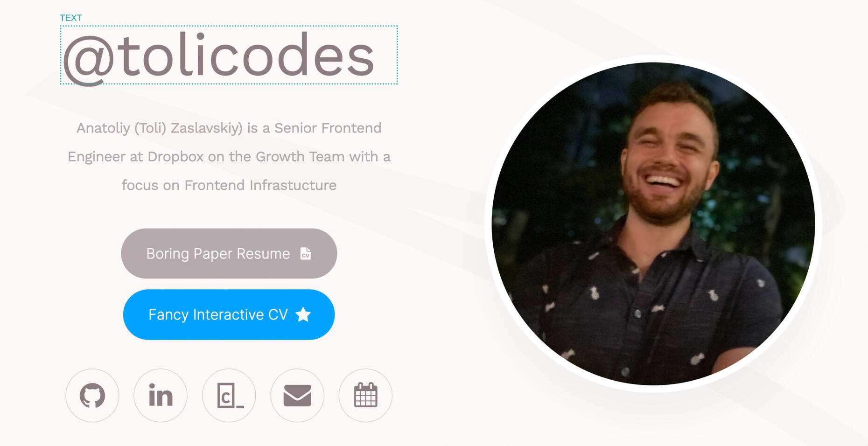The width and height of the screenshot is (868, 446).
Task: Click the word Dropbox in the bio
Action: click(175, 157)
